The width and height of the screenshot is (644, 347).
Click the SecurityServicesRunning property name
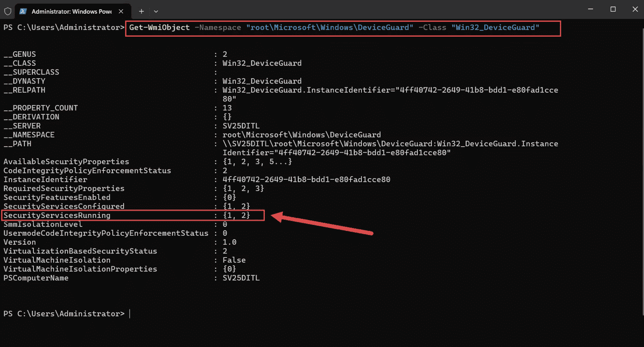tap(57, 215)
